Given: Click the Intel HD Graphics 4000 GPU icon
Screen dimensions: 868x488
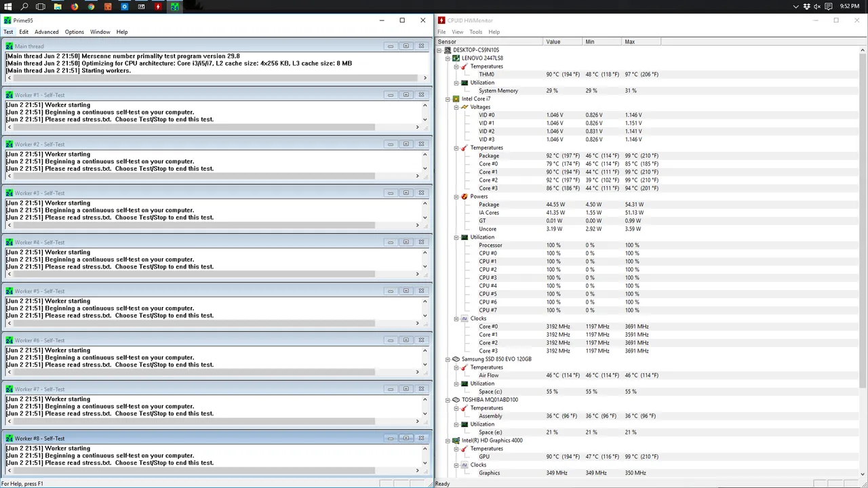Looking at the screenshot, I should [456, 441].
